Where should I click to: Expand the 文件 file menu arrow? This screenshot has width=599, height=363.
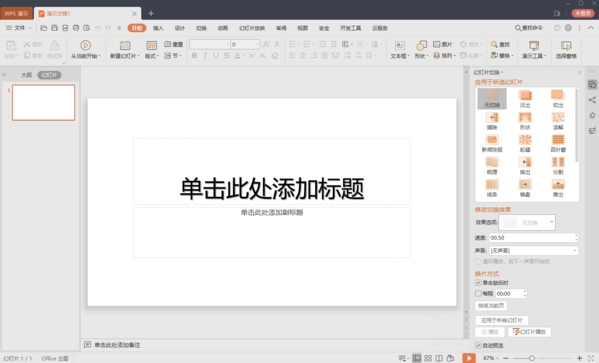[x=30, y=28]
